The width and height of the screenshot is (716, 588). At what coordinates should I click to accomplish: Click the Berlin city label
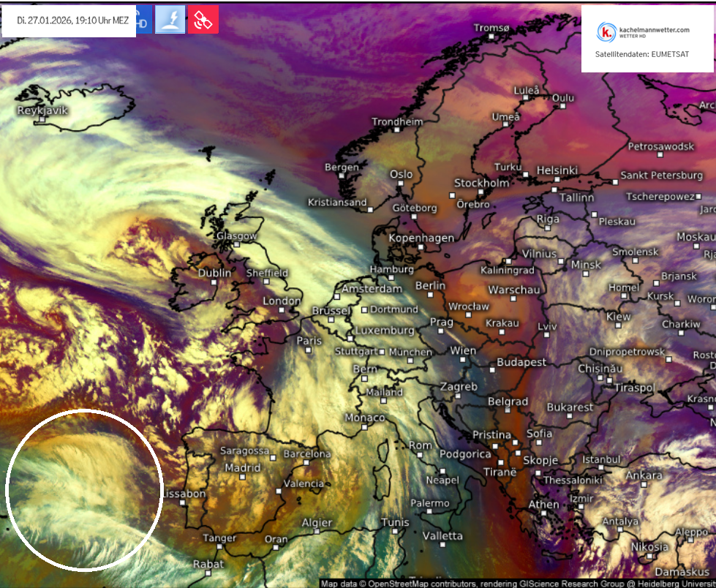(430, 285)
